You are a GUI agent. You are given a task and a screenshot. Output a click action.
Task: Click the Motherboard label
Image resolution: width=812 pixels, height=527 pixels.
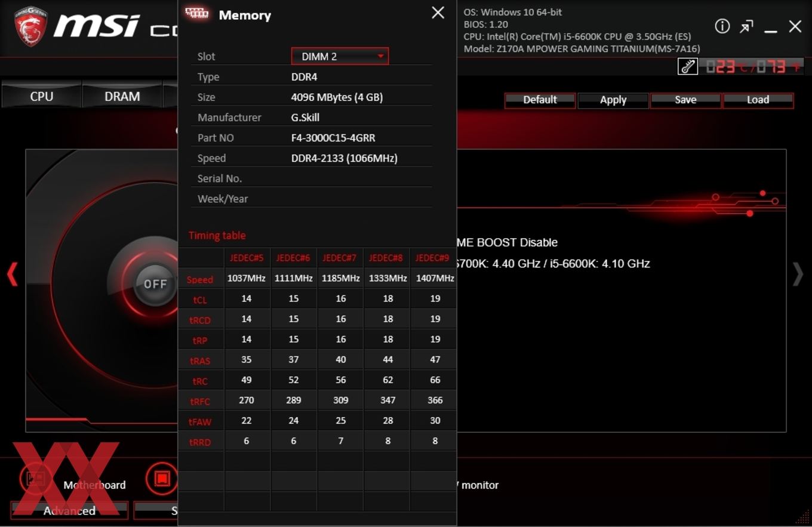pos(94,485)
